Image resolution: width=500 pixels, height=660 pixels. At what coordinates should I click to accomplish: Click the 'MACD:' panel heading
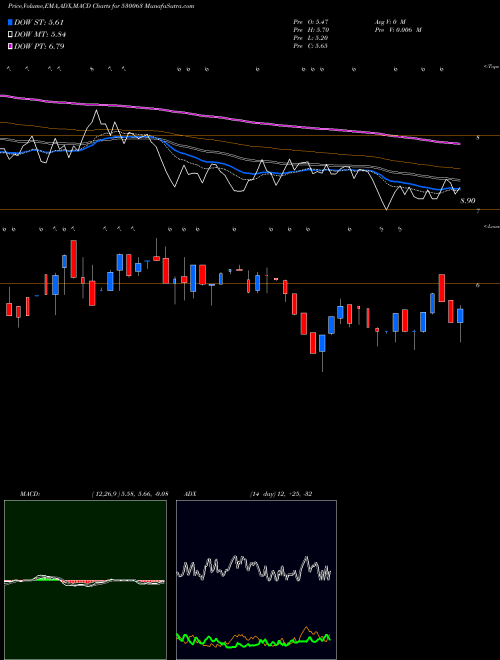[x=30, y=494]
